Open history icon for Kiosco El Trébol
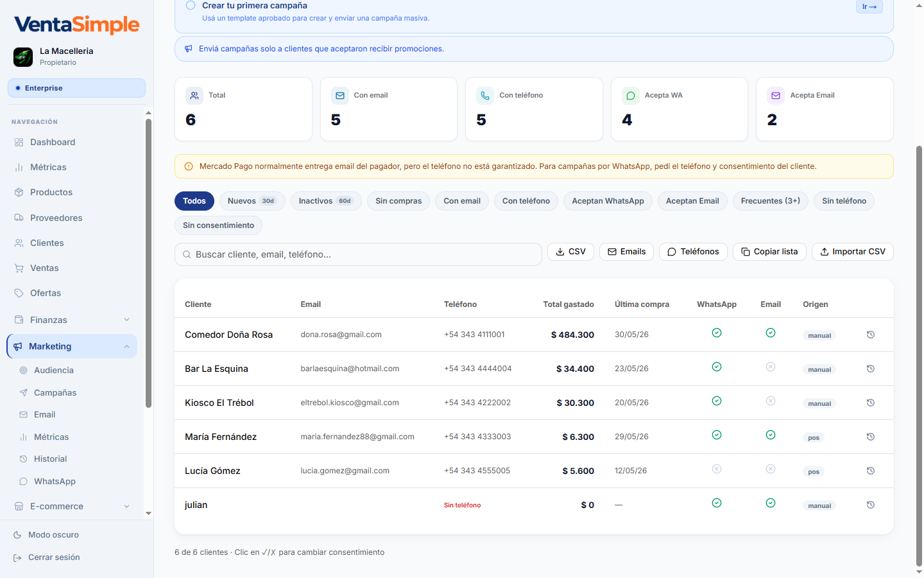Image resolution: width=924 pixels, height=578 pixels. tap(871, 403)
